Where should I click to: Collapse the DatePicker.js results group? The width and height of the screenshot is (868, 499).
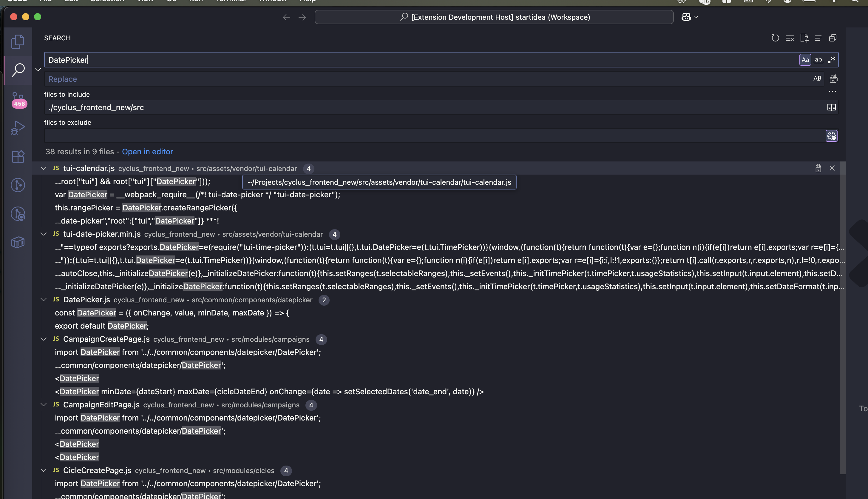point(44,300)
